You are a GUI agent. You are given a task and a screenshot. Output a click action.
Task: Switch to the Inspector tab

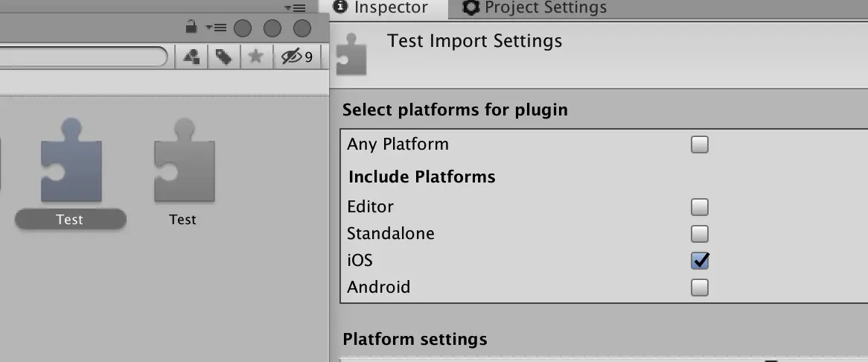[383, 7]
